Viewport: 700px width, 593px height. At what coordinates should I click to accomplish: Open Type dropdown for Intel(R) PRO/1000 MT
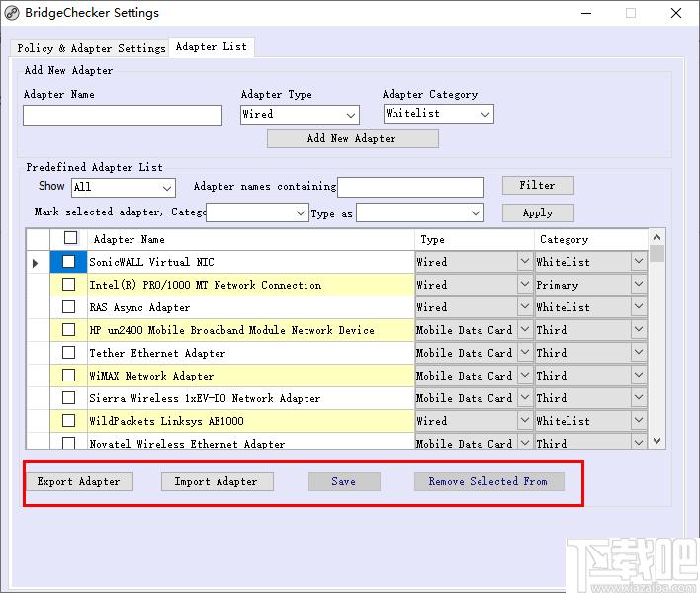click(x=525, y=285)
